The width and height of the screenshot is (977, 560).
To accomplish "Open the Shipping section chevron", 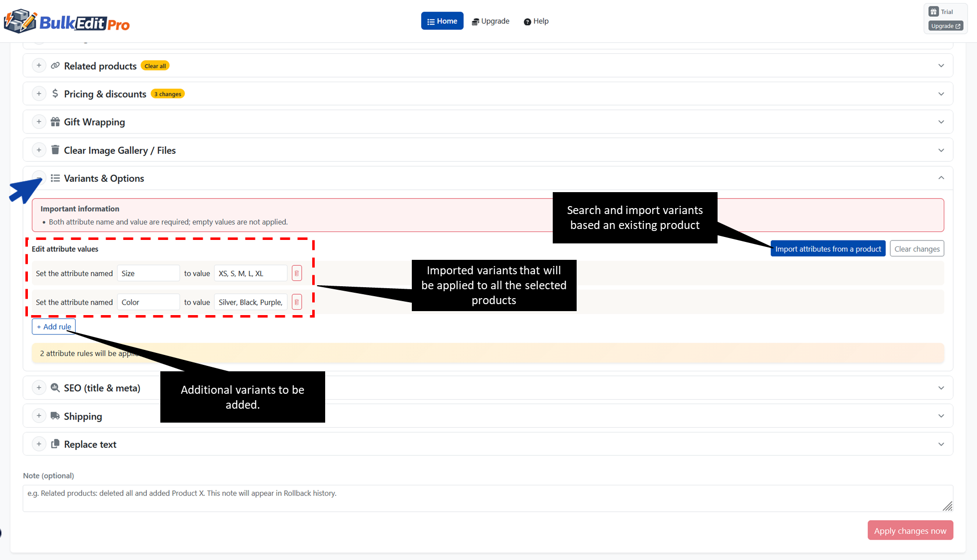I will 941,416.
